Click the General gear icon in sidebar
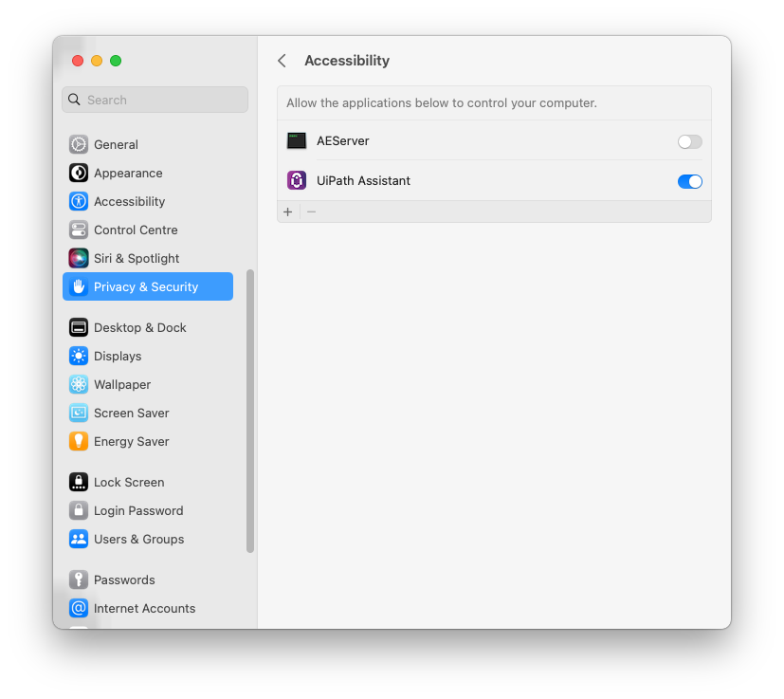The height and width of the screenshot is (699, 784). (x=79, y=144)
